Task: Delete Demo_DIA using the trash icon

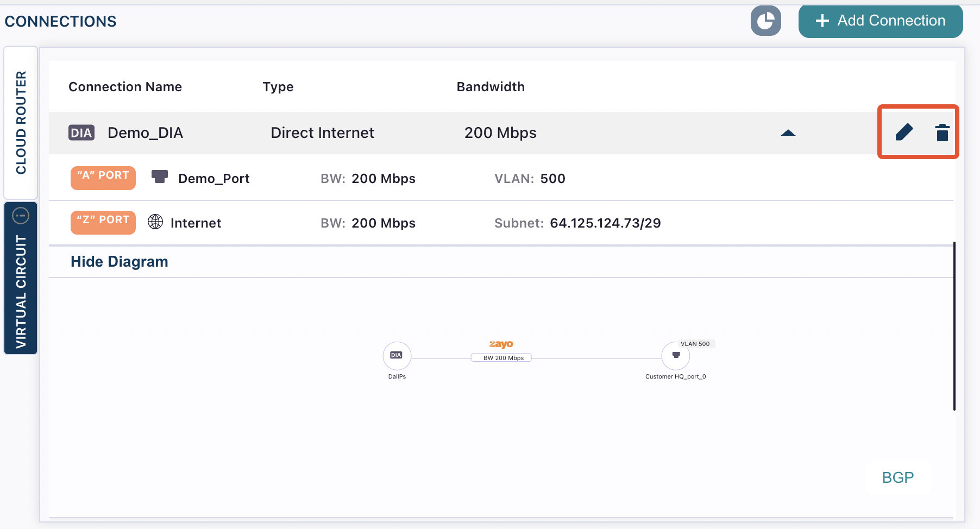Action: tap(942, 133)
